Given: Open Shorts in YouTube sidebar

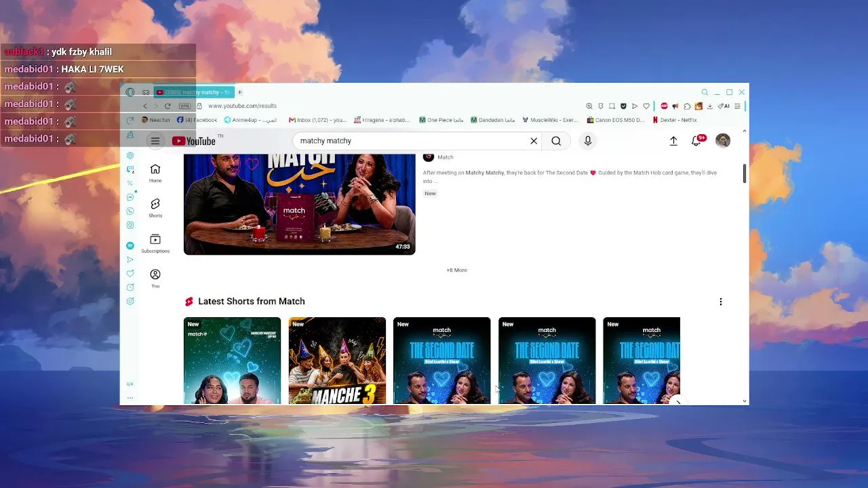Looking at the screenshot, I should [x=155, y=208].
